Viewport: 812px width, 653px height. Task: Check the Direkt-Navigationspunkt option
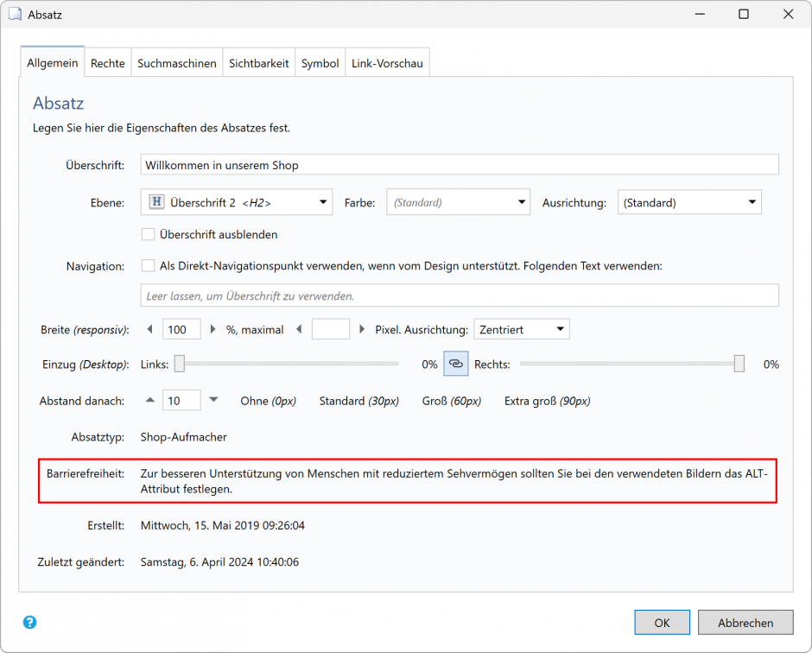[x=148, y=266]
